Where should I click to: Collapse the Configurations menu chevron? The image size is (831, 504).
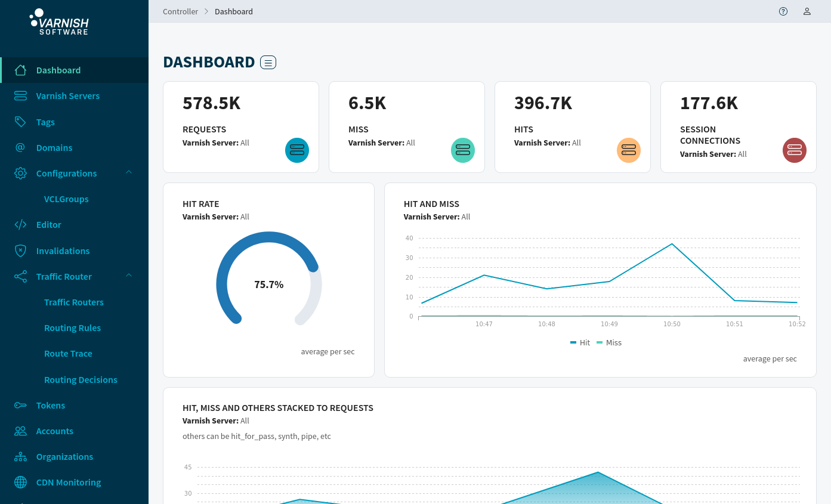[129, 172]
